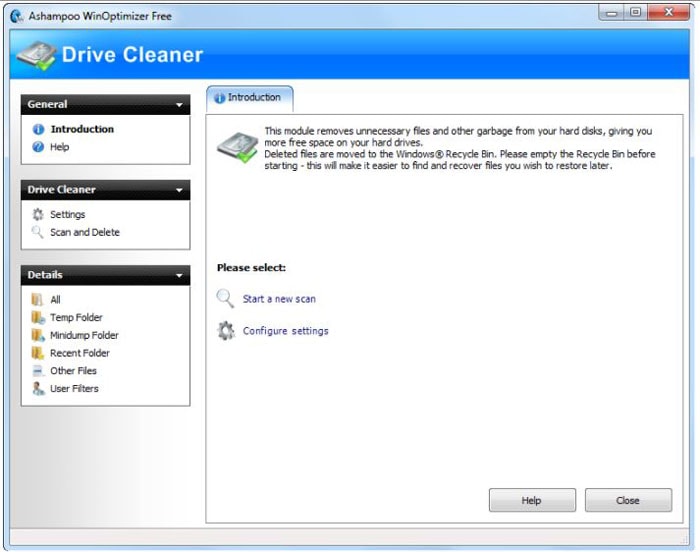Click the Details section header
Screen dimensions: 700x552
pyautogui.click(x=105, y=275)
